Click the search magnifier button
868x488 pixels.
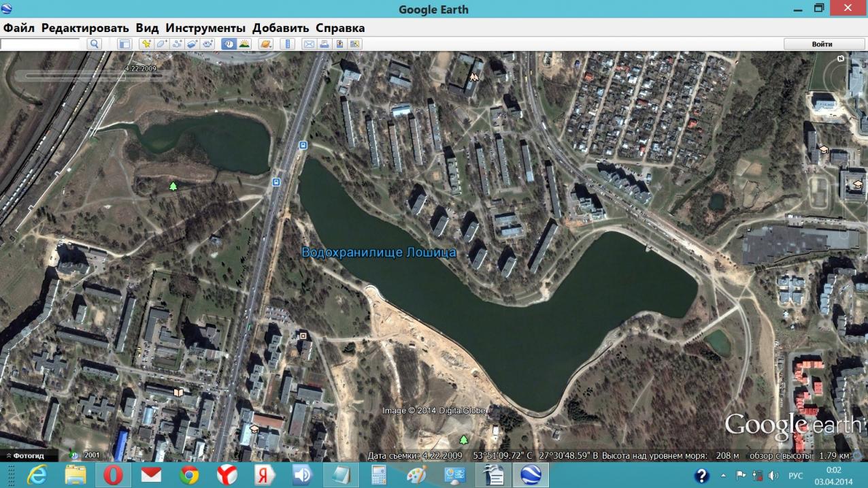pos(95,44)
